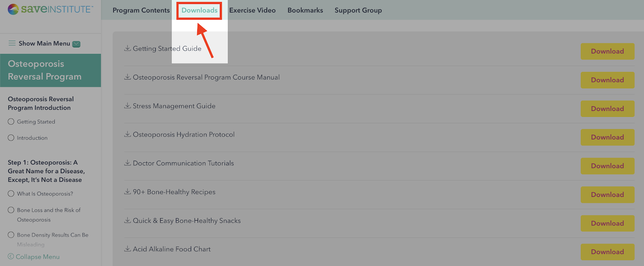The image size is (644, 266).
Task: Click the download icon beside Doctor Communication Tutorials
Action: (127, 163)
